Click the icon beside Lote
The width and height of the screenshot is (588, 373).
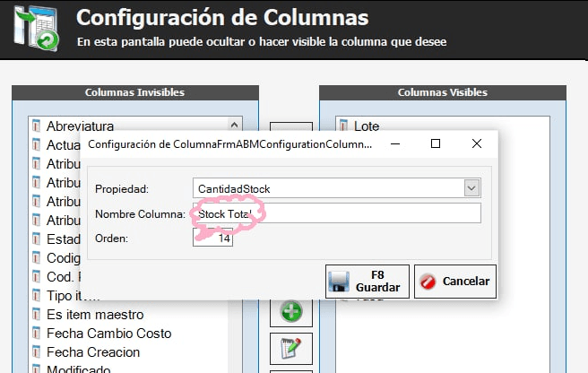343,126
